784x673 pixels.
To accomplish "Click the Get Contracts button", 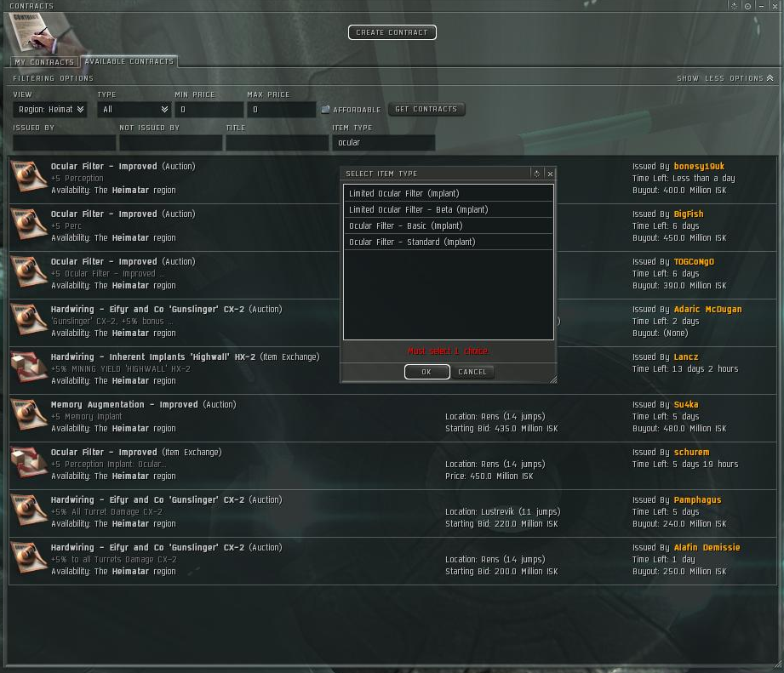I will point(426,109).
